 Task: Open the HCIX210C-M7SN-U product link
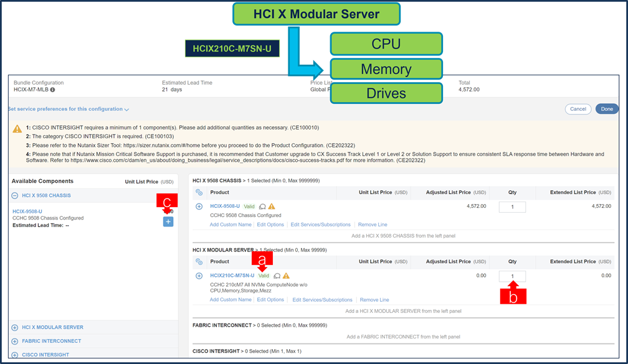(x=232, y=275)
